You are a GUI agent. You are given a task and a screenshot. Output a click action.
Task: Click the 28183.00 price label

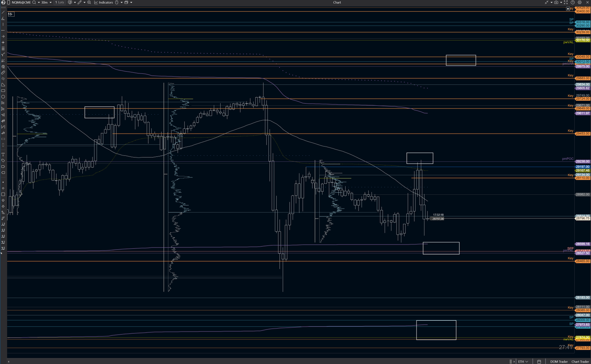[x=583, y=298]
